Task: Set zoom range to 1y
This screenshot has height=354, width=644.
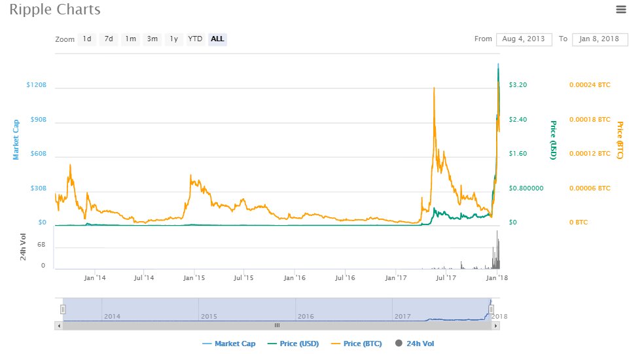Action: (174, 39)
